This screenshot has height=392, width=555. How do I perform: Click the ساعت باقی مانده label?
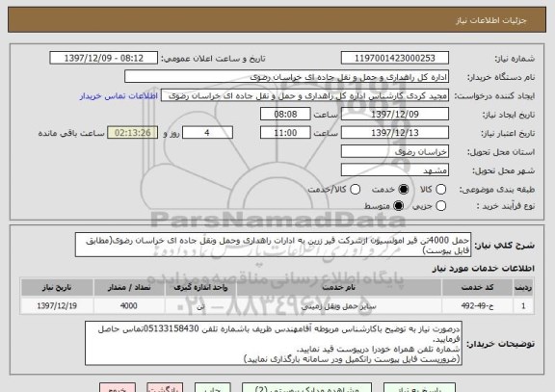(71, 133)
